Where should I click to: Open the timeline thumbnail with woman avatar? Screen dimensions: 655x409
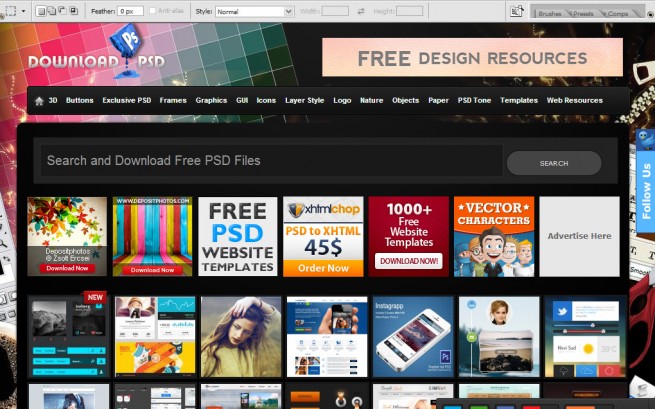[499, 337]
